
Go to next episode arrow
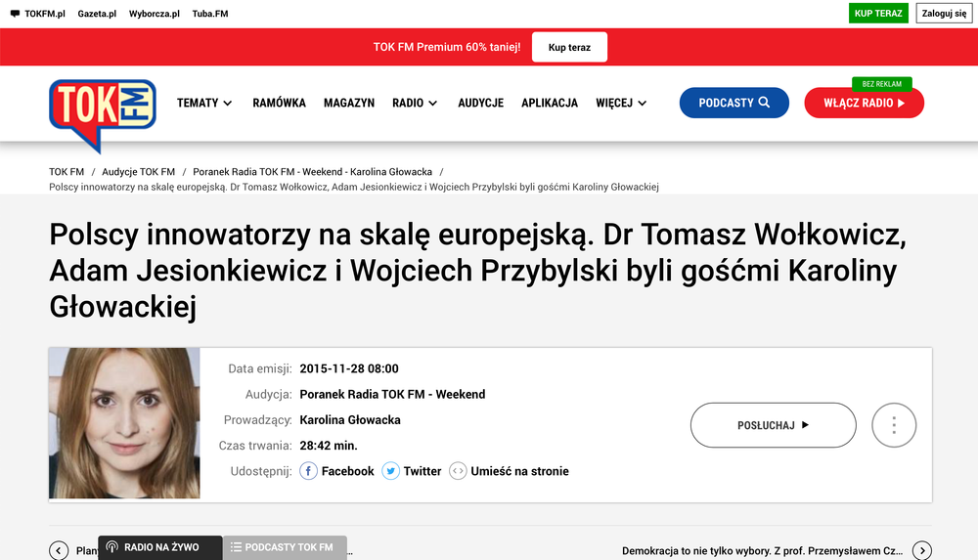[x=921, y=550]
